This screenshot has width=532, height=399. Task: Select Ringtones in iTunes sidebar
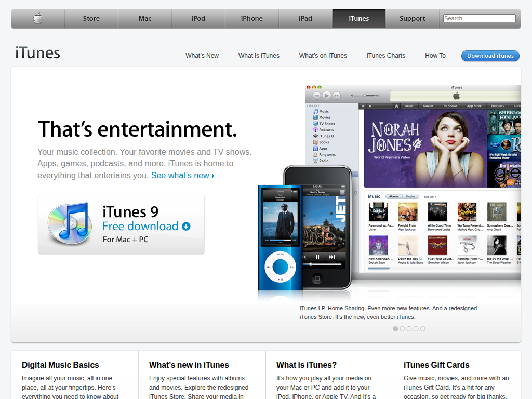324,154
